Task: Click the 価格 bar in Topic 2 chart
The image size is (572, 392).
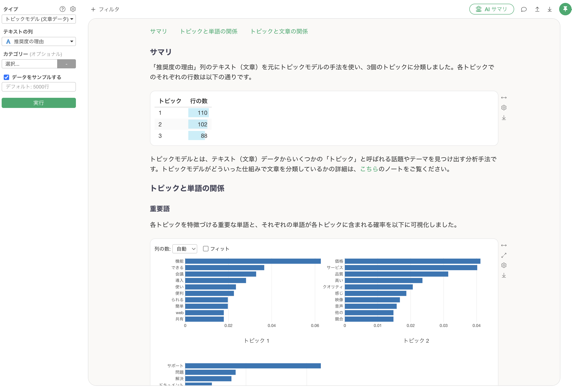Action: [x=413, y=261]
